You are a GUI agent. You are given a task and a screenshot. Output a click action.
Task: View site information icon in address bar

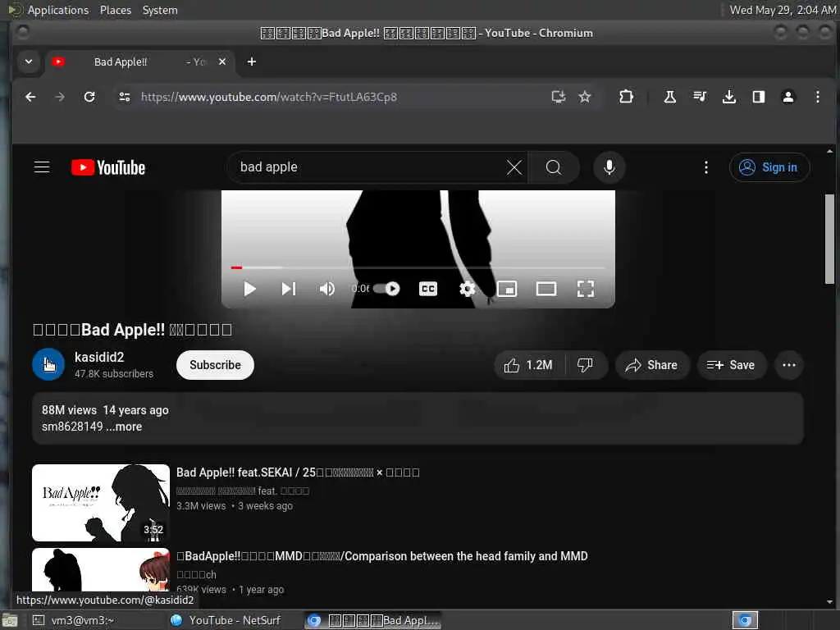125,97
